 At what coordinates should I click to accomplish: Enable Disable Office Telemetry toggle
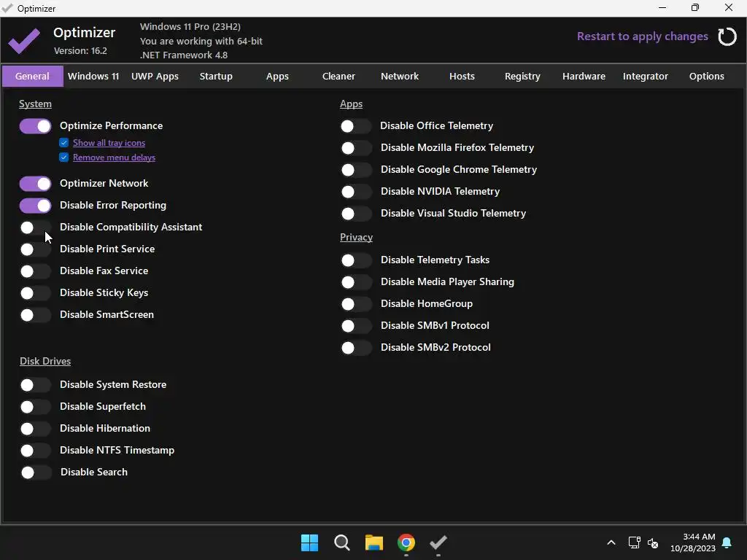click(x=356, y=126)
